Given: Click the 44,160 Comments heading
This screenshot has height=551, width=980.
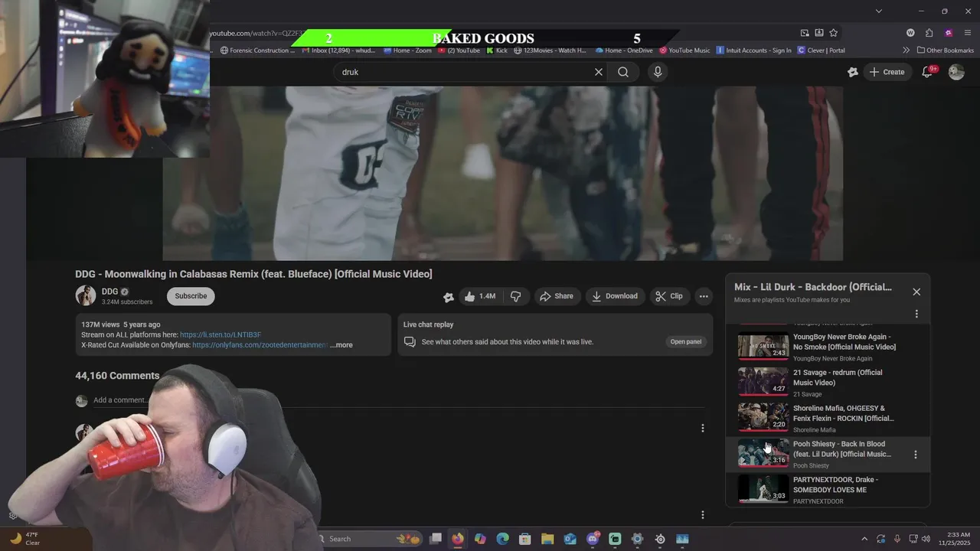Looking at the screenshot, I should click(x=117, y=376).
